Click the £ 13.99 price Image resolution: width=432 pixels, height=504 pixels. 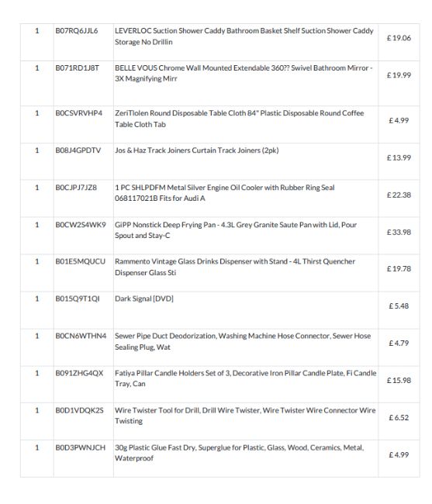click(x=399, y=158)
